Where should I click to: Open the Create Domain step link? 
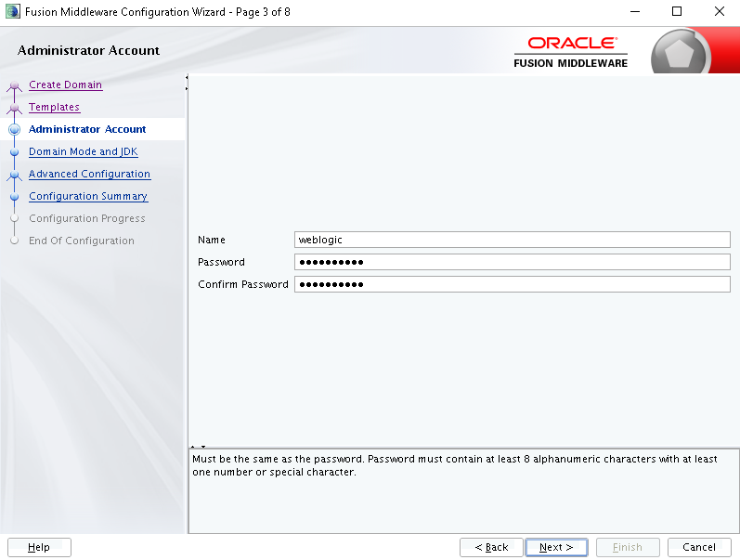point(65,85)
